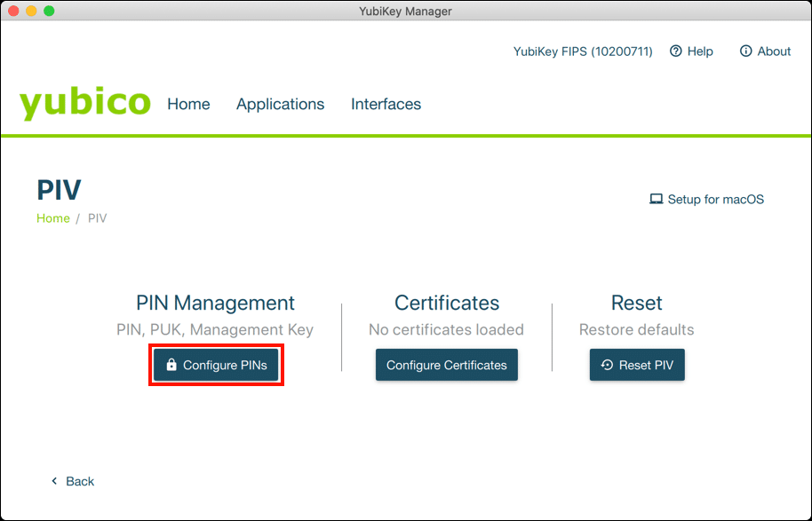Screen dimensions: 812x521
Task: Click the About info circle icon
Action: 746,51
